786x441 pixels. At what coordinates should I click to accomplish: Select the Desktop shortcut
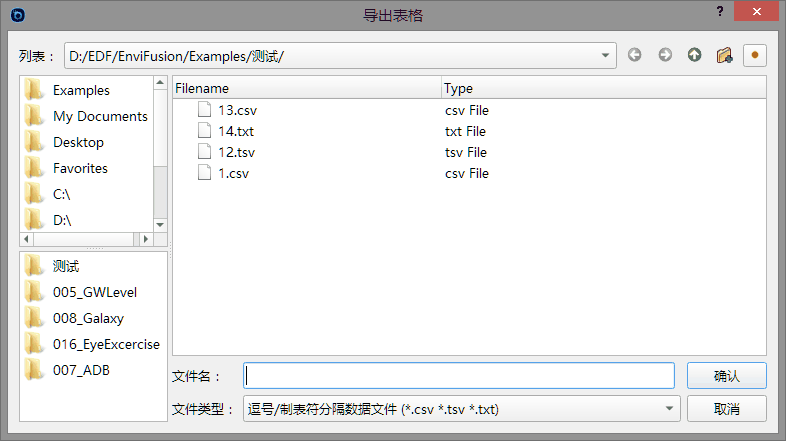pos(78,142)
